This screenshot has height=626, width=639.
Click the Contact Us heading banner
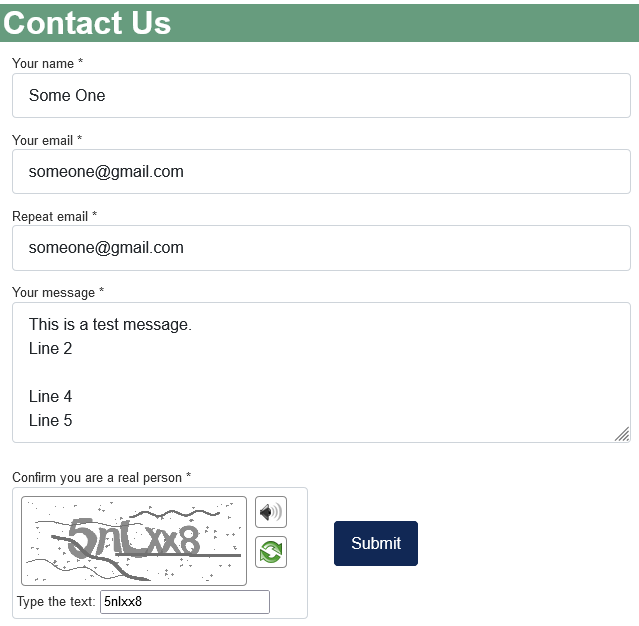(x=320, y=23)
